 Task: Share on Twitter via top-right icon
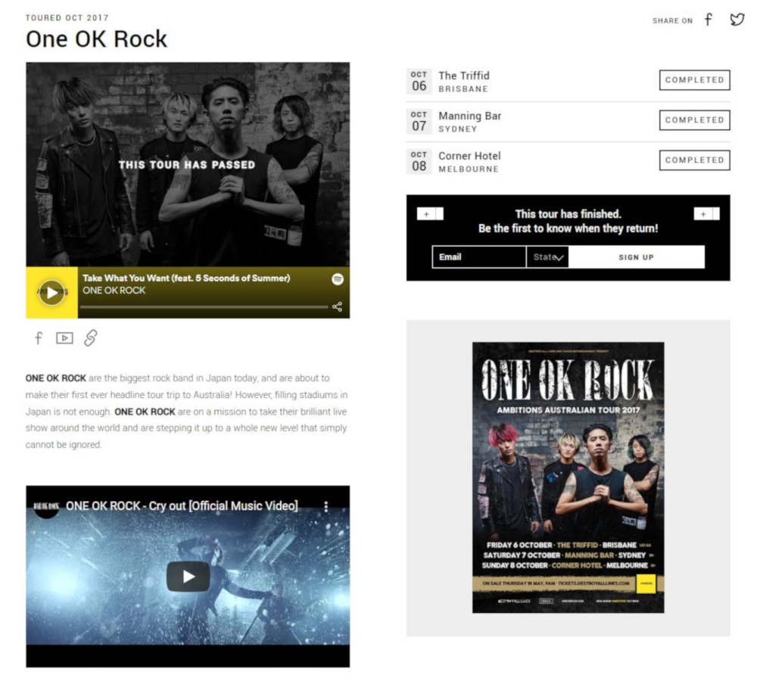click(x=737, y=20)
